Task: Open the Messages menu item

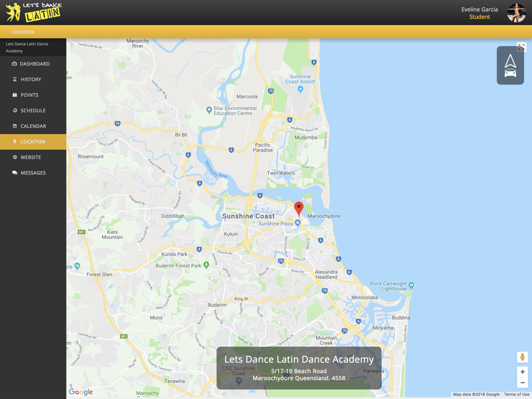Action: pos(33,173)
